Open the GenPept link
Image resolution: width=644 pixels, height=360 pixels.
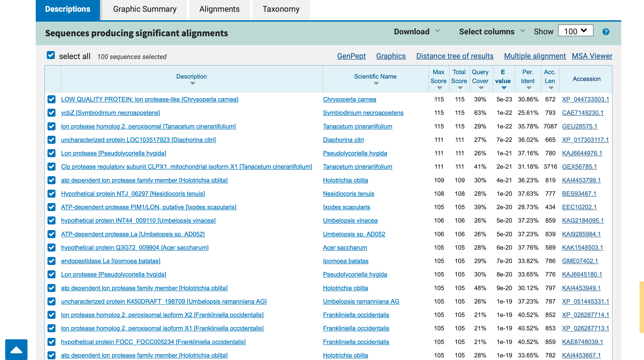pyautogui.click(x=351, y=56)
